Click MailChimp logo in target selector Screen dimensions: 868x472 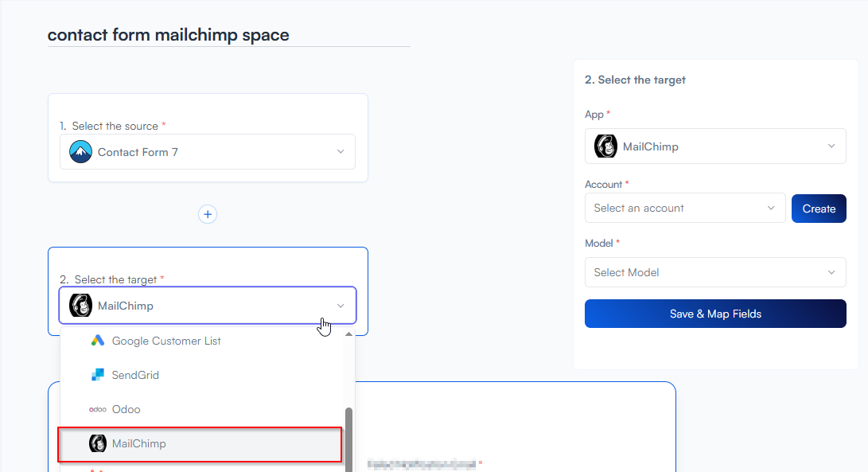pos(80,306)
